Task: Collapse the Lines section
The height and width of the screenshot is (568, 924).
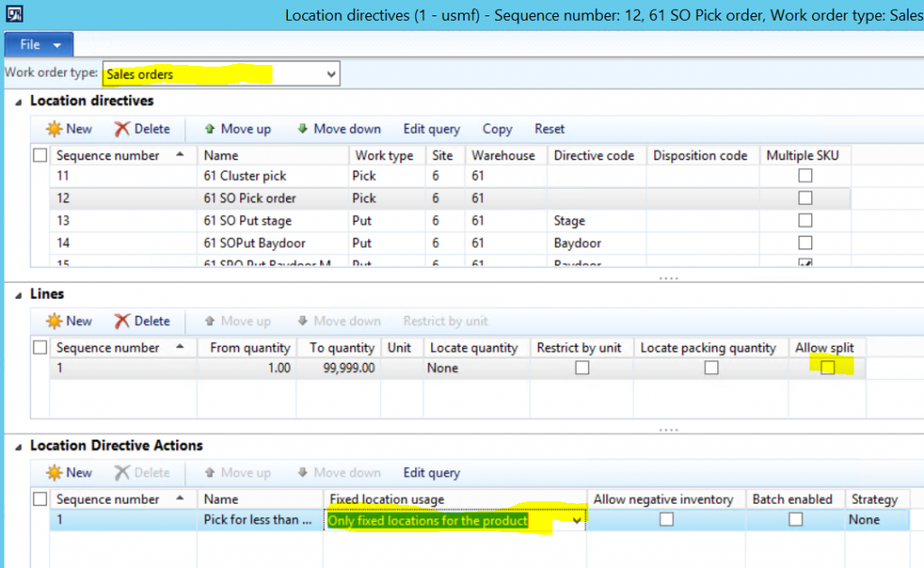Action: pyautogui.click(x=19, y=293)
